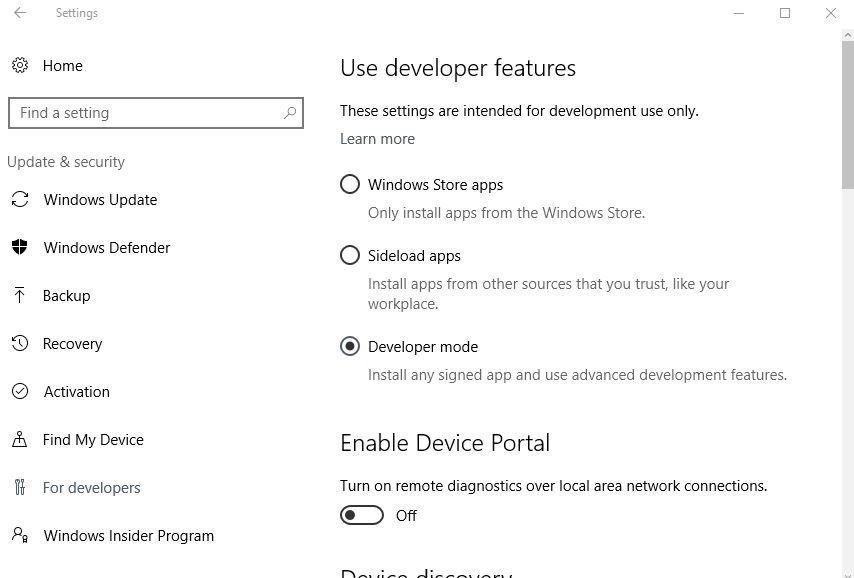The width and height of the screenshot is (854, 578).
Task: Close the Settings window
Action: [x=831, y=13]
